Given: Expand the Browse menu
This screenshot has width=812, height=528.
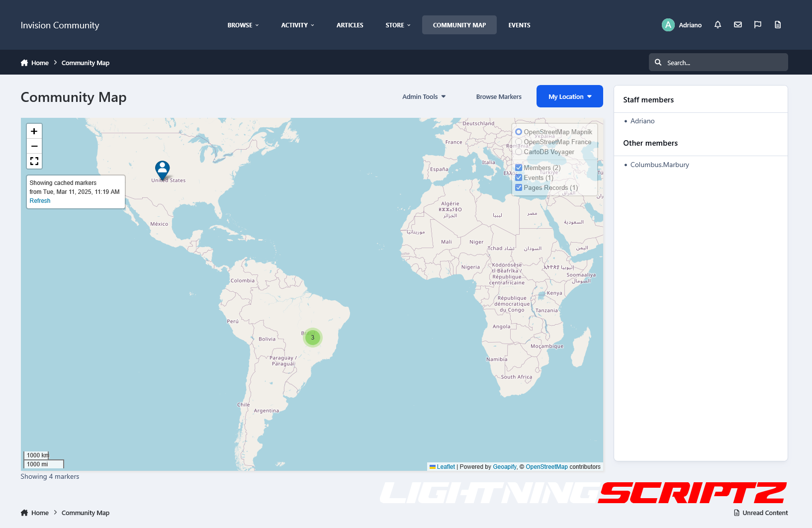Looking at the screenshot, I should click(243, 25).
